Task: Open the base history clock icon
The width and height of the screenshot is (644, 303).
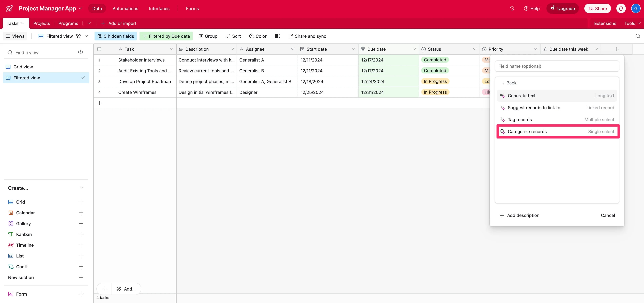Action: [x=512, y=8]
